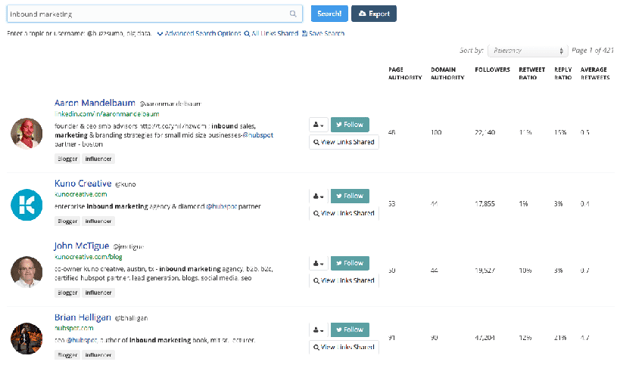
Task: View Links Shared by Brian Halligan
Action: click(x=344, y=347)
